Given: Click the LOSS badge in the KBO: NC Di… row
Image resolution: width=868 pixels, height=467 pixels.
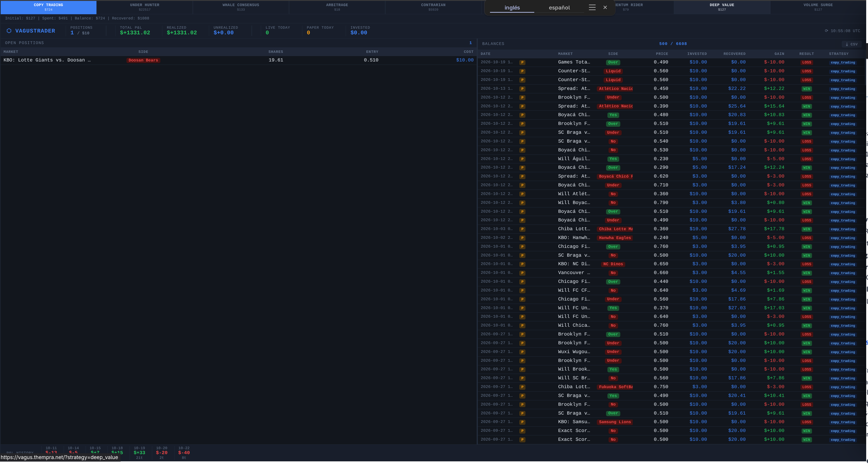Looking at the screenshot, I should click(807, 264).
